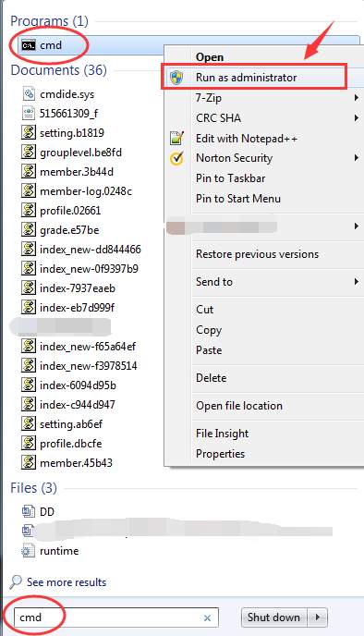The image size is (364, 636).
Task: Click the runtime file gear icon
Action: pyautogui.click(x=29, y=550)
